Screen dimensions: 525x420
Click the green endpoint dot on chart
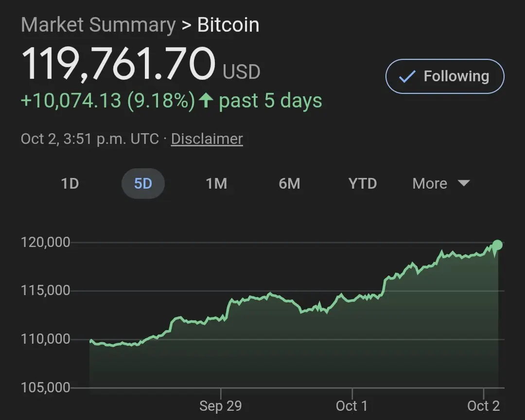(497, 245)
